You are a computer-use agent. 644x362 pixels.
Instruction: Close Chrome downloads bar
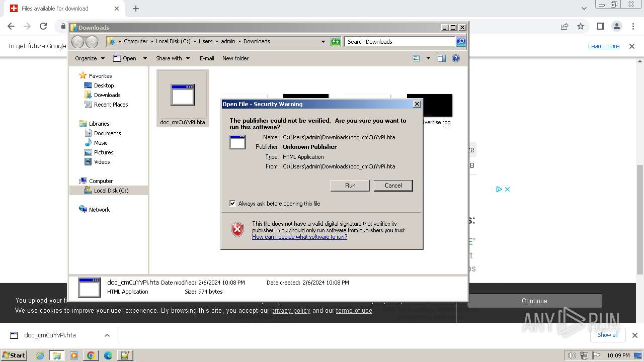tap(634, 335)
